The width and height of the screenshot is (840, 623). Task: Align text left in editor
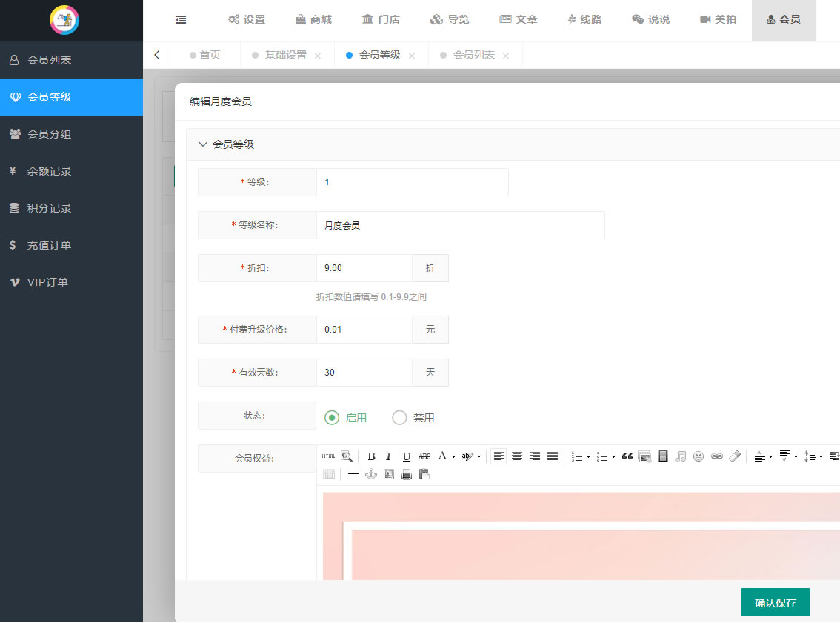click(x=499, y=456)
